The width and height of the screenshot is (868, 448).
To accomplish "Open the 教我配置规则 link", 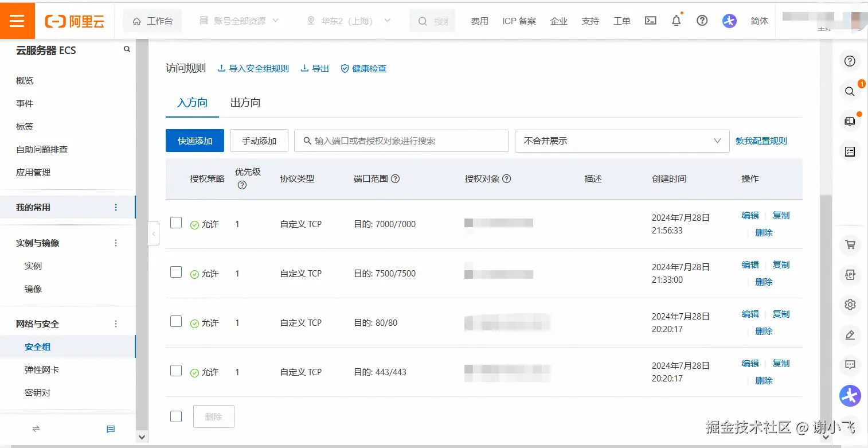I will point(761,141).
